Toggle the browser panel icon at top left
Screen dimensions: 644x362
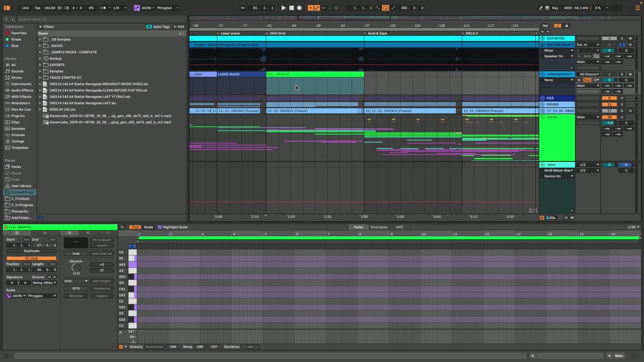click(x=6, y=8)
